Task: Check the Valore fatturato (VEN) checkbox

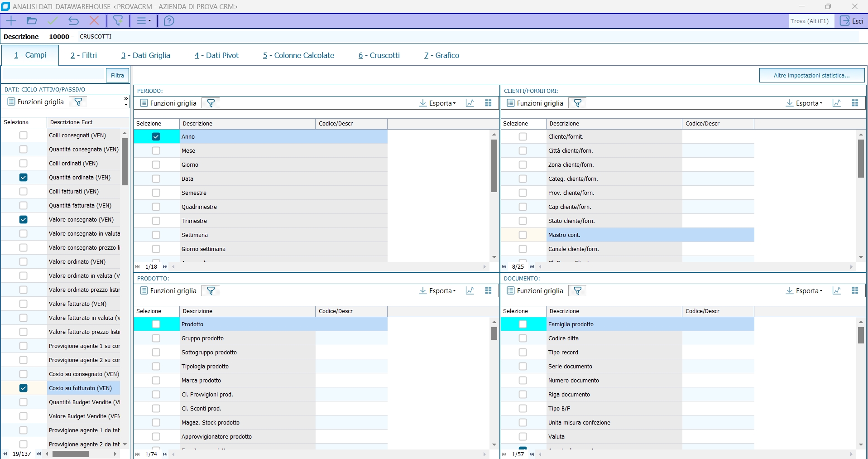Action: (x=24, y=304)
